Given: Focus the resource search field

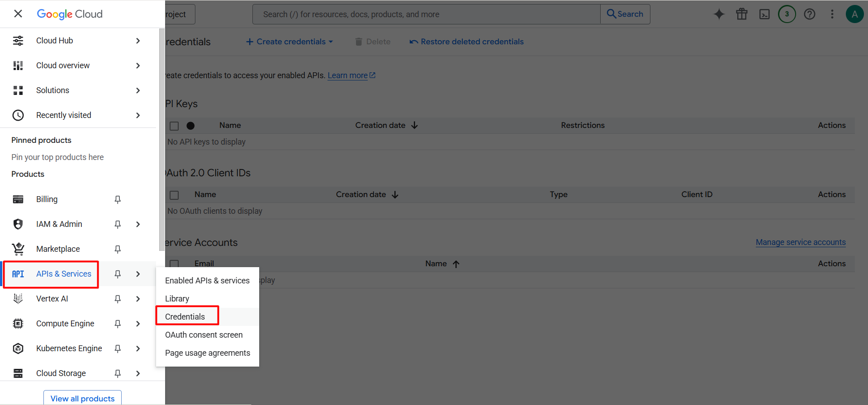Looking at the screenshot, I should 427,14.
